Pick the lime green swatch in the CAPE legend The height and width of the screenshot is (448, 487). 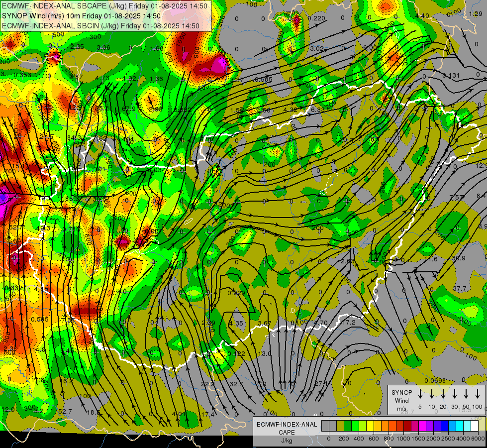pyautogui.click(x=363, y=426)
